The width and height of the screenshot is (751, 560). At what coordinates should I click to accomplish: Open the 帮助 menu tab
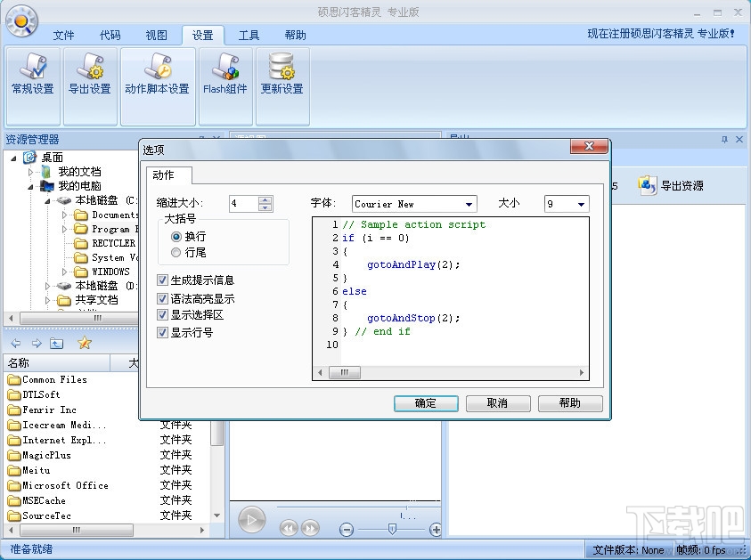click(295, 36)
